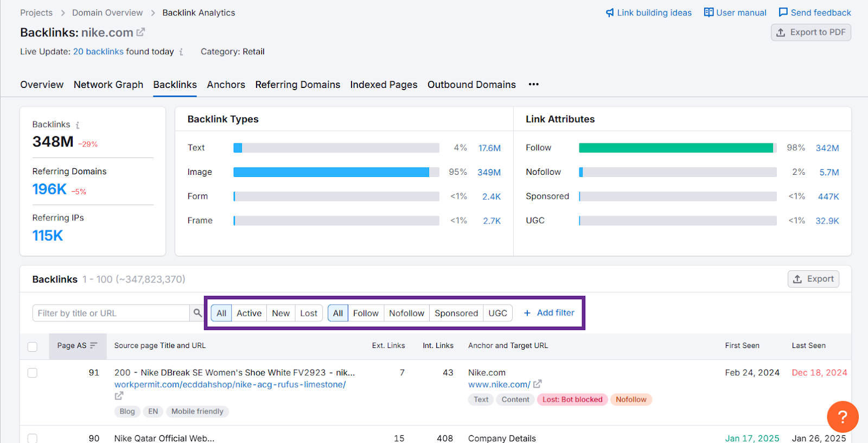Screen dimensions: 868x443
Task: Click the Referring Domains 196K value
Action: point(49,189)
